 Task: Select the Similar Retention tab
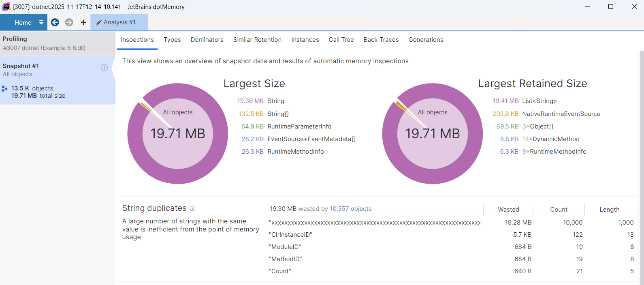click(x=257, y=40)
